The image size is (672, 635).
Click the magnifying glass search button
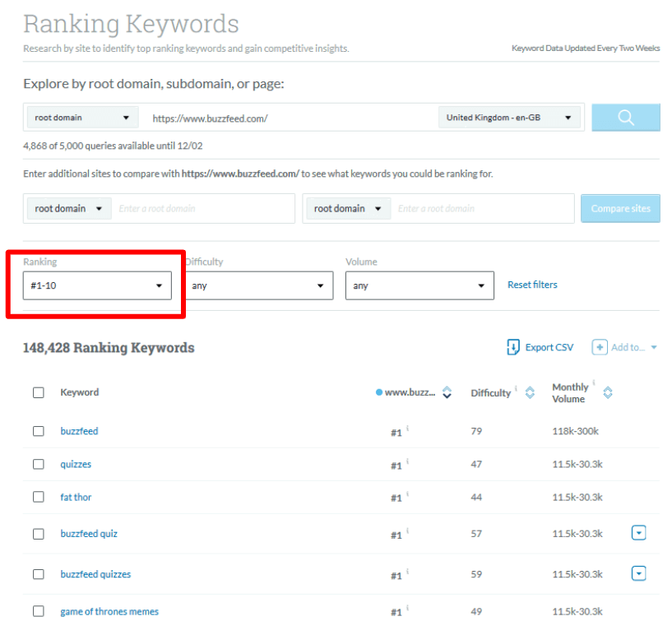coord(625,117)
